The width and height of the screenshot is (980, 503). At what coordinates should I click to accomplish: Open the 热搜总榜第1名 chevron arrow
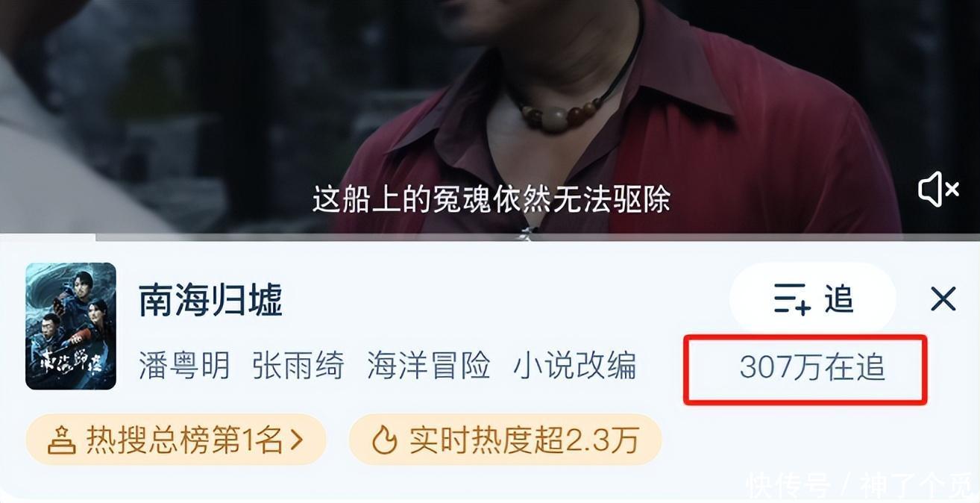(296, 440)
